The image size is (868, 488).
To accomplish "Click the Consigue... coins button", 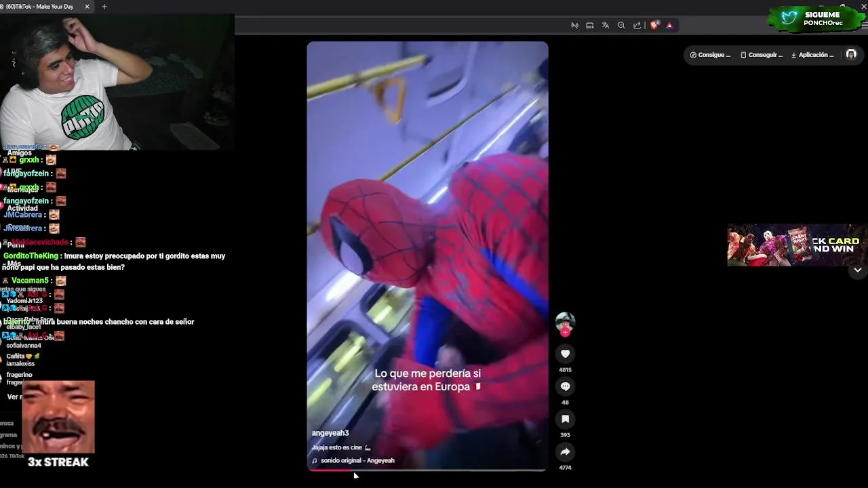I will [710, 55].
